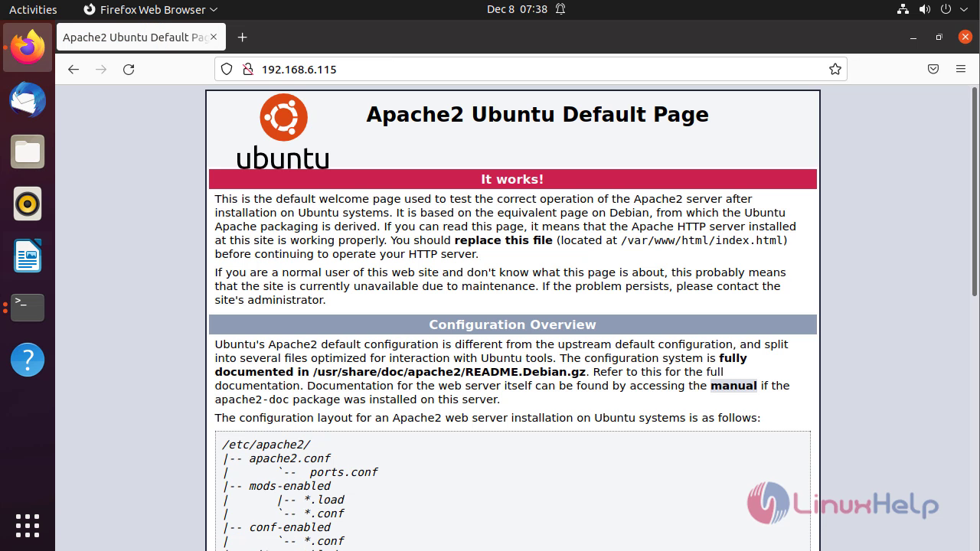
Task: Open the Terminal from the dock
Action: [x=28, y=308]
